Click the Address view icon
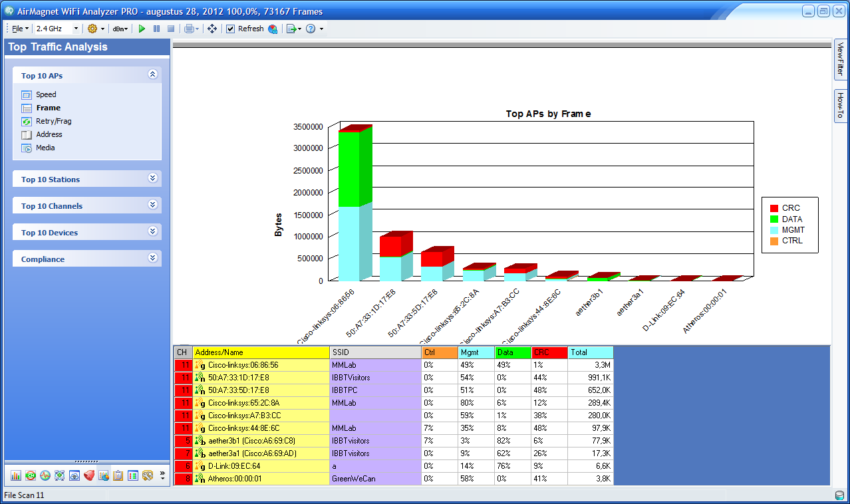Image resolution: width=850 pixels, height=504 pixels. (x=27, y=134)
